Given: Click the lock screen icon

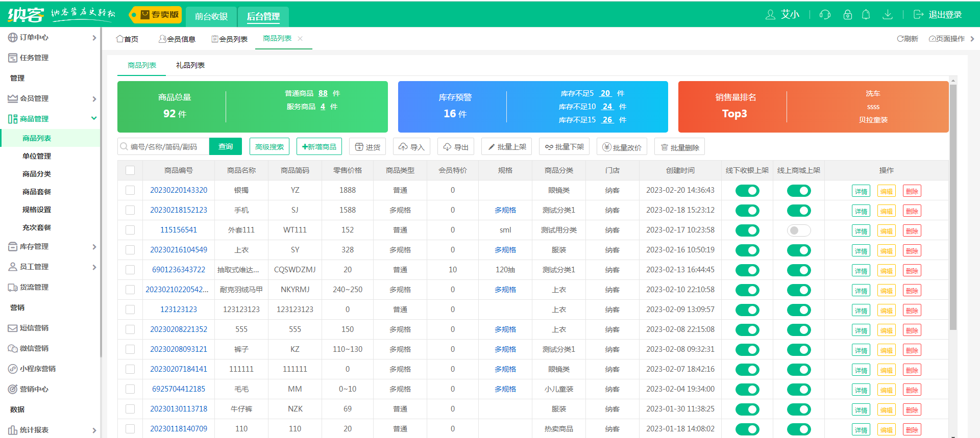Looking at the screenshot, I should (x=847, y=15).
